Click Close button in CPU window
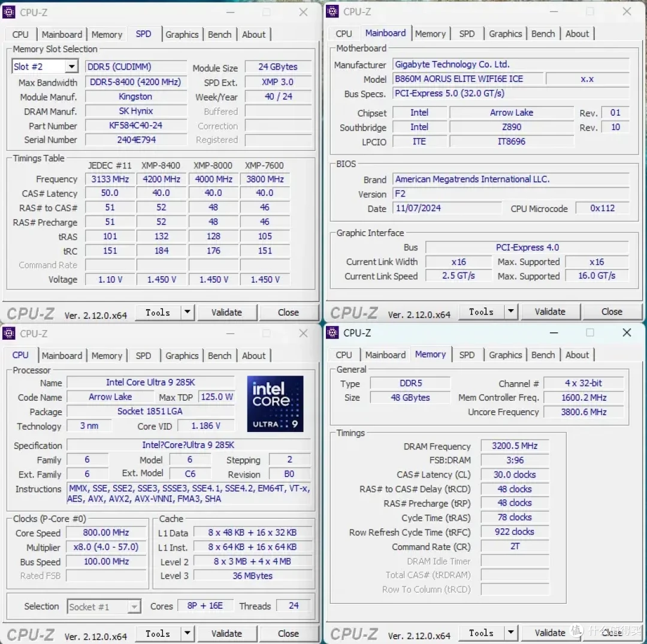 pos(288,633)
